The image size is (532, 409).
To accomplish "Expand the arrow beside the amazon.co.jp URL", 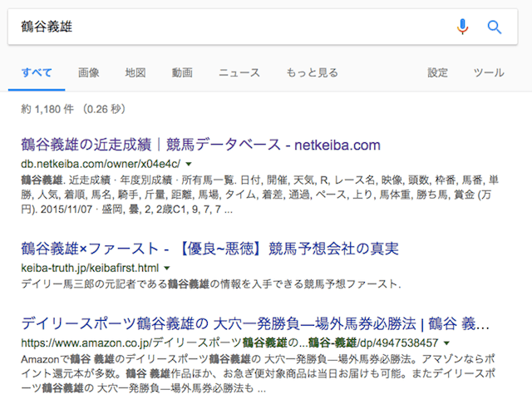I will (x=446, y=343).
